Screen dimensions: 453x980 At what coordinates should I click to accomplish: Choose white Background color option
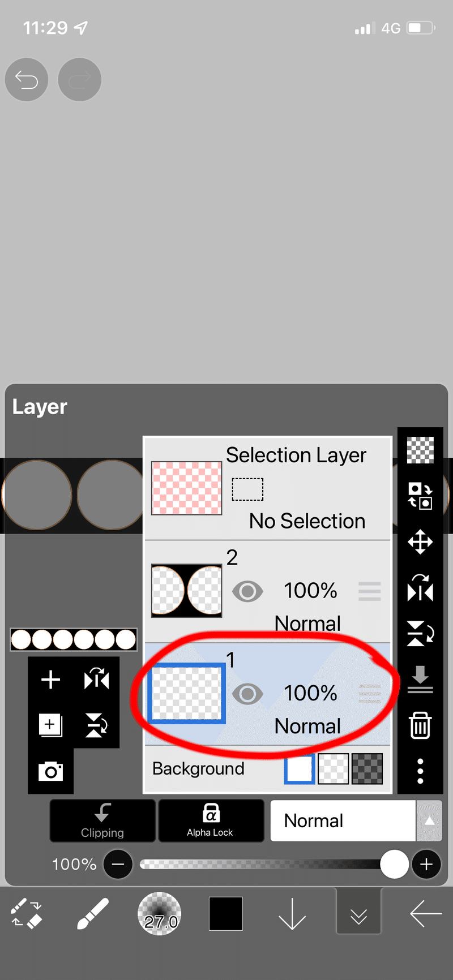[299, 769]
